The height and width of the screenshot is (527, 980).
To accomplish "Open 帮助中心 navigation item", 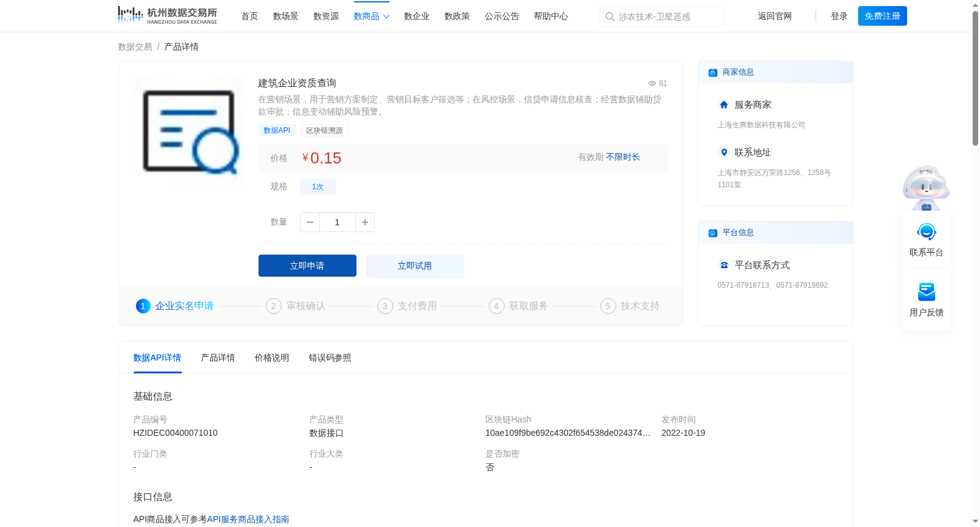I will 551,17.
